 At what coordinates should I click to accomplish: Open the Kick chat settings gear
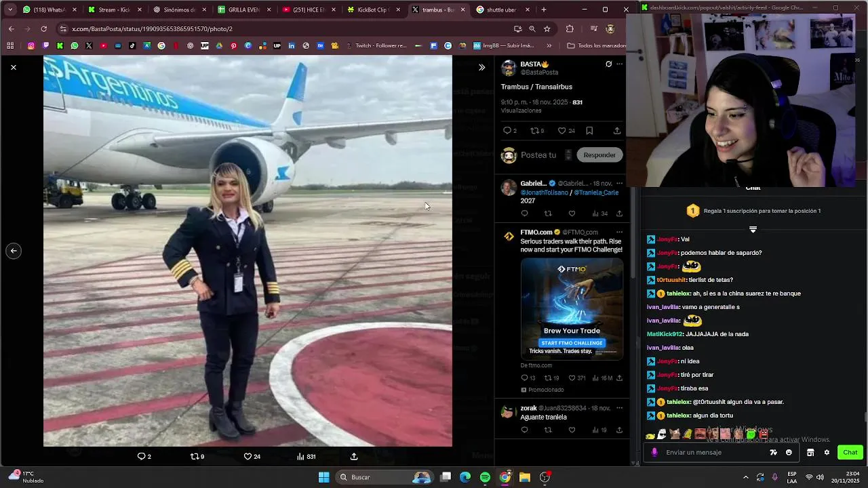pos(827,453)
